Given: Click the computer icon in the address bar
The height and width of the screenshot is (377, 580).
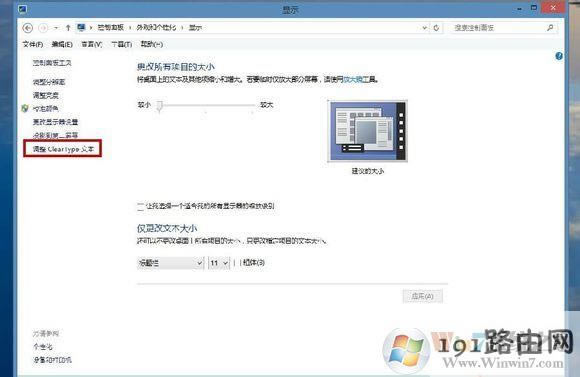Looking at the screenshot, I should click(81, 27).
